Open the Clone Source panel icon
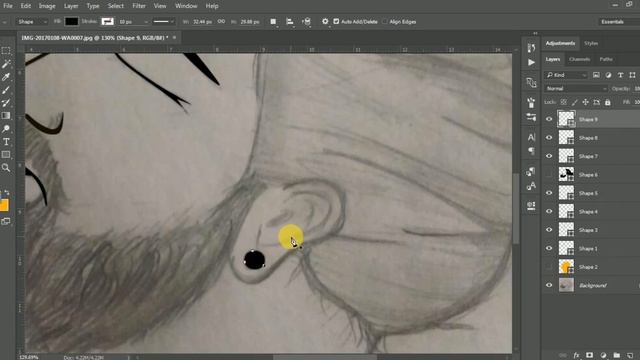The height and width of the screenshot is (360, 640). (x=531, y=205)
